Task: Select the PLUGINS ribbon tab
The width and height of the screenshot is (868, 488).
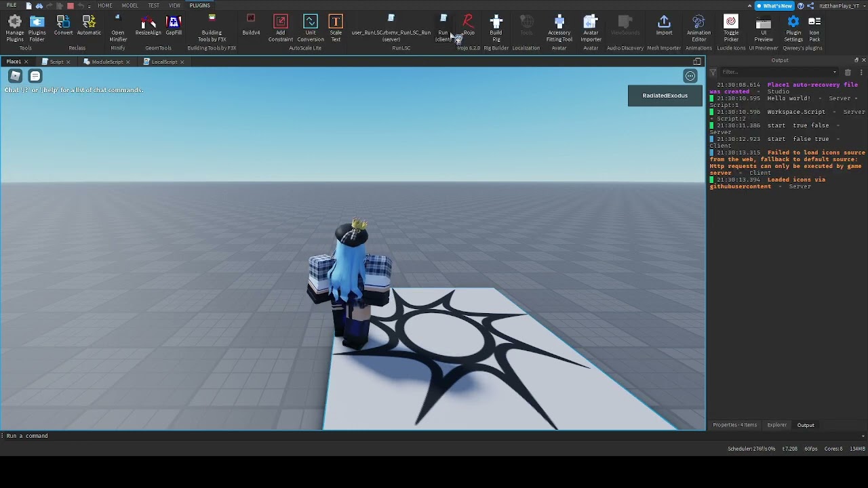Action: [200, 5]
